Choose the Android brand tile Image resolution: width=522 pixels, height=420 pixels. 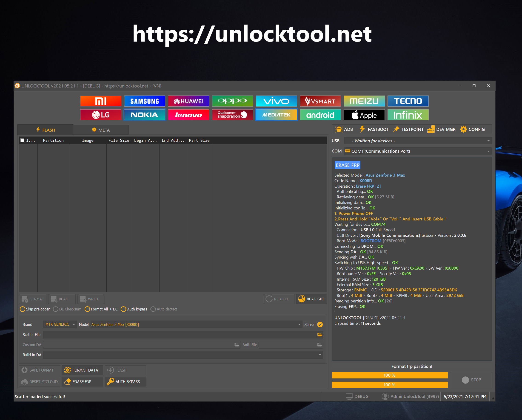(320, 115)
